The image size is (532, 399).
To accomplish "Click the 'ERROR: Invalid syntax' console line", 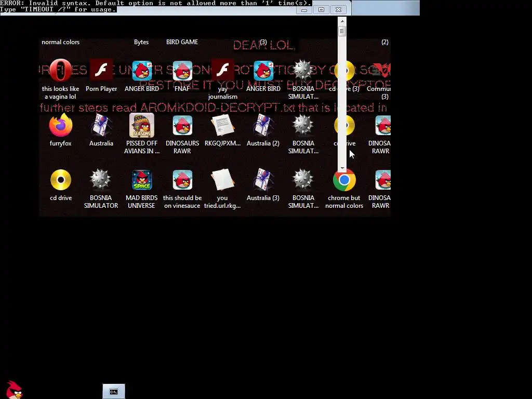I will click(156, 3).
